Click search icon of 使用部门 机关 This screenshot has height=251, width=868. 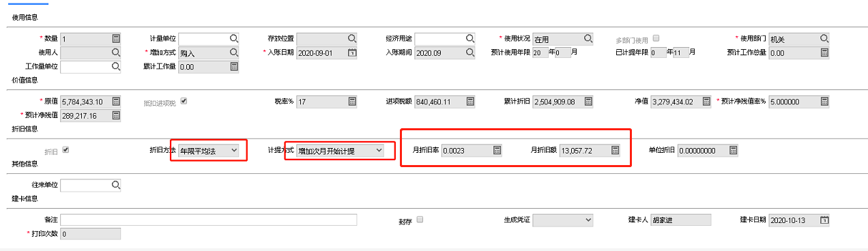(824, 38)
